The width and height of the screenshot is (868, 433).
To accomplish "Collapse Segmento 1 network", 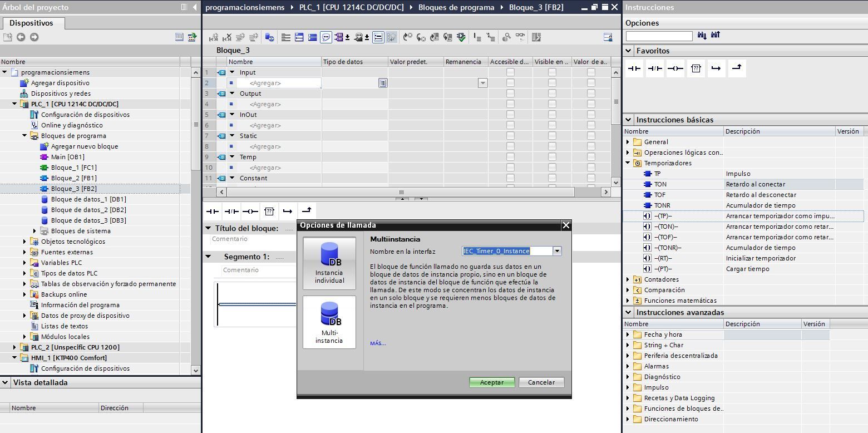I will (209, 257).
